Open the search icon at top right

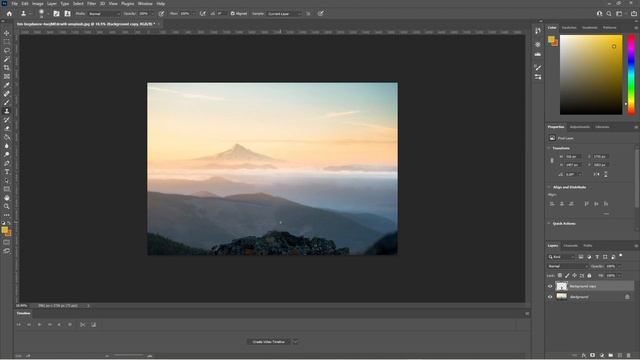(609, 13)
